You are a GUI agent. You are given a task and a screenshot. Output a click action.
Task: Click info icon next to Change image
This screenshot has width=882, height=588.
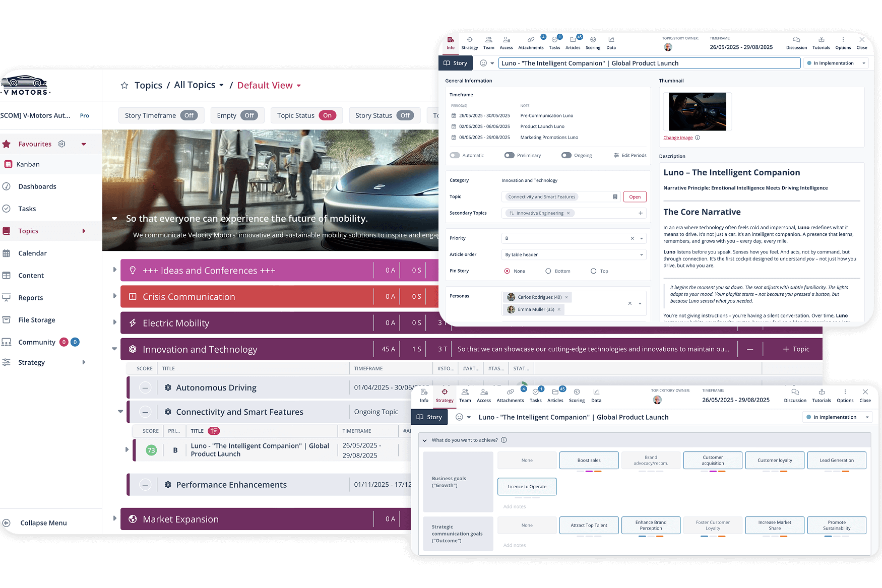click(698, 138)
